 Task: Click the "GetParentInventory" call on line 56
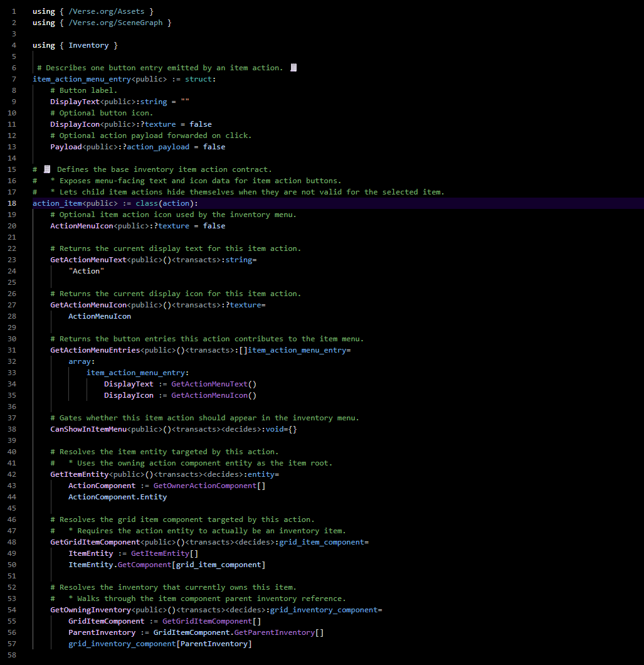pos(274,632)
